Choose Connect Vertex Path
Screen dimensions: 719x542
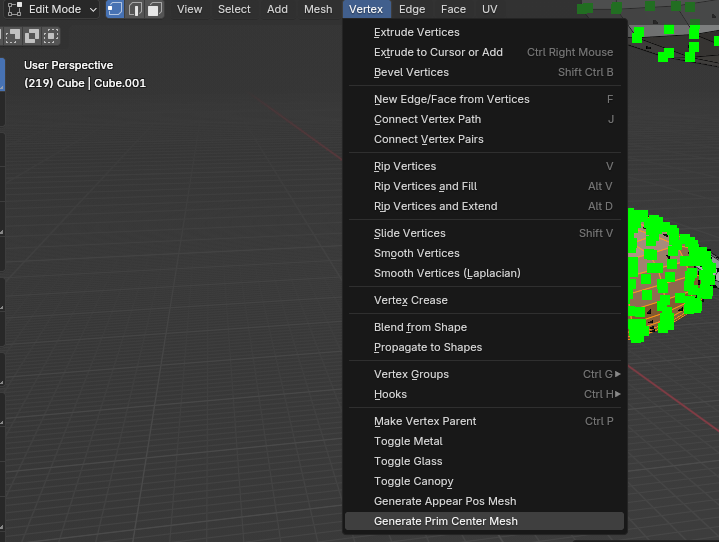pos(484,119)
